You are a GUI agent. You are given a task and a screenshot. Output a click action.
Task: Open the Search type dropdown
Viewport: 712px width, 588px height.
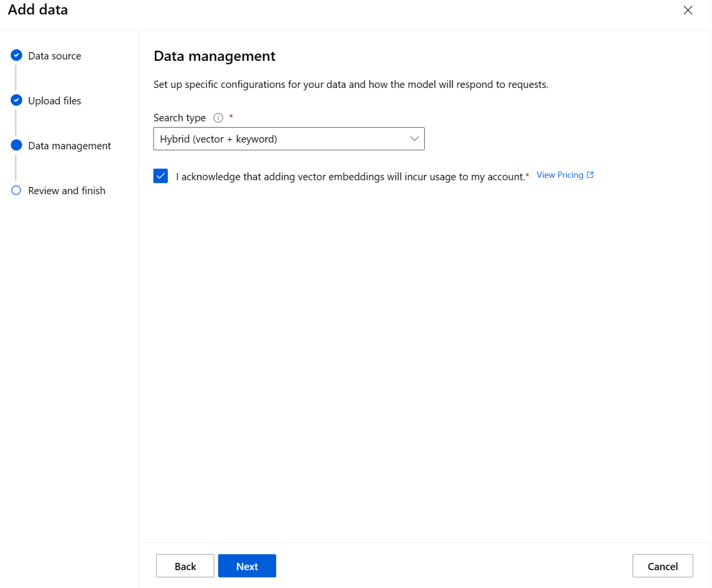coord(289,139)
